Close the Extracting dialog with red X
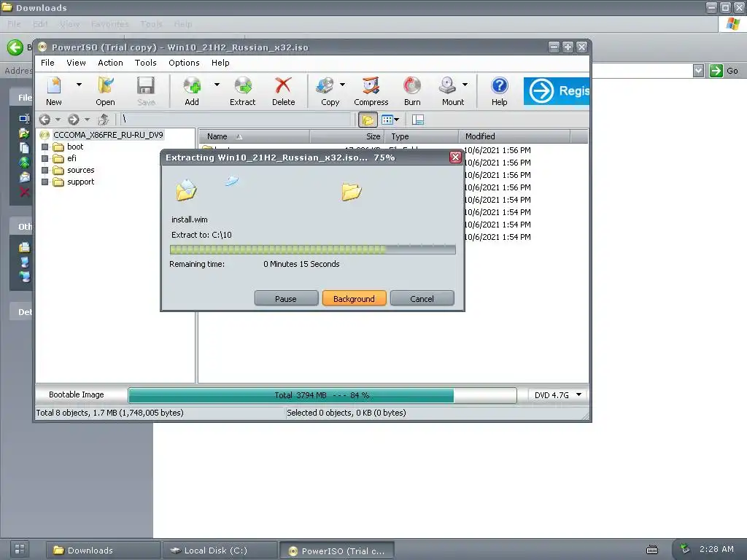This screenshot has width=747, height=560. click(455, 157)
